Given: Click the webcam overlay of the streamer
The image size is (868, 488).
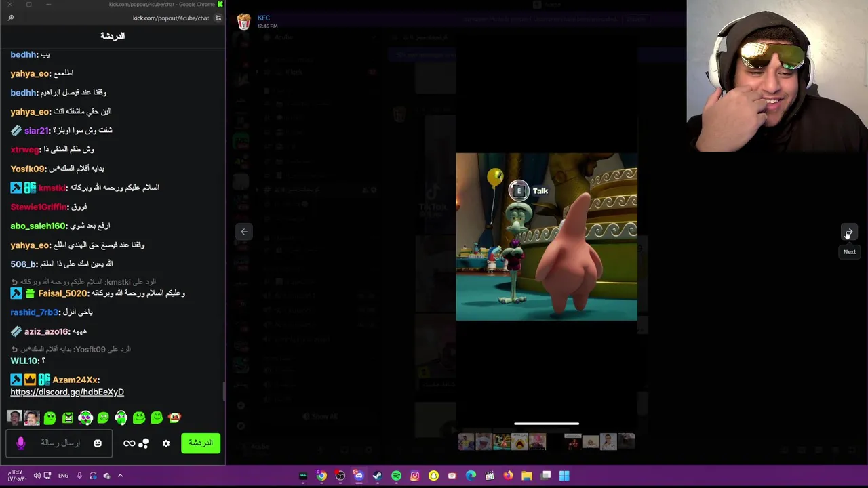Looking at the screenshot, I should click(777, 76).
